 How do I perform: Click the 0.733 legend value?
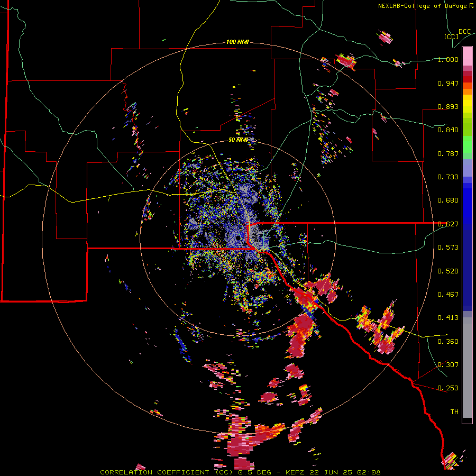tap(448, 177)
